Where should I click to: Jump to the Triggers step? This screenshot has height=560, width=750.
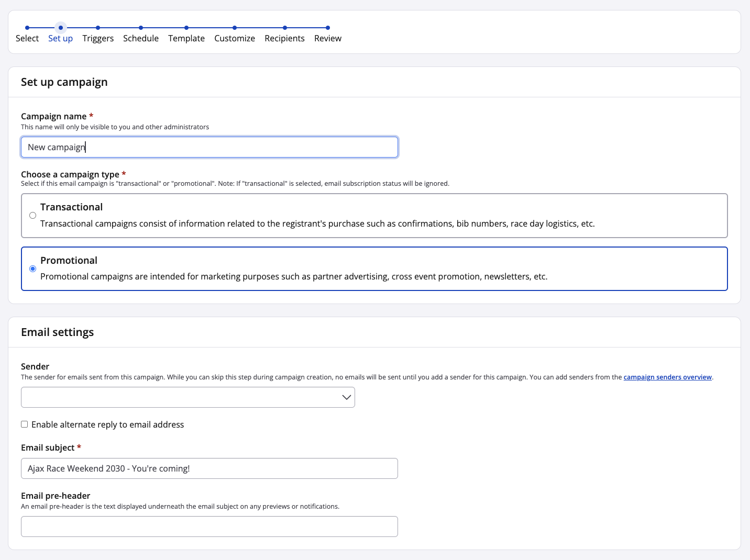[98, 38]
